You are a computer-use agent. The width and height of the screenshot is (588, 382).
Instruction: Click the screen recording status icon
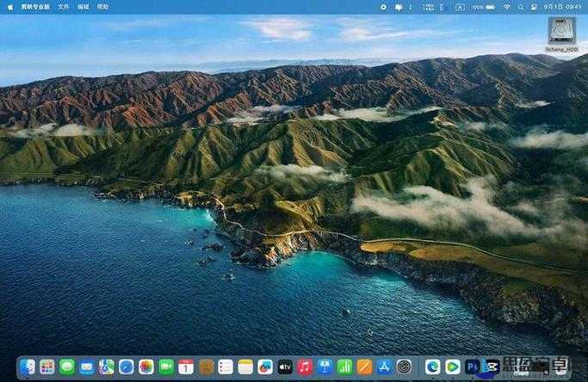[383, 7]
